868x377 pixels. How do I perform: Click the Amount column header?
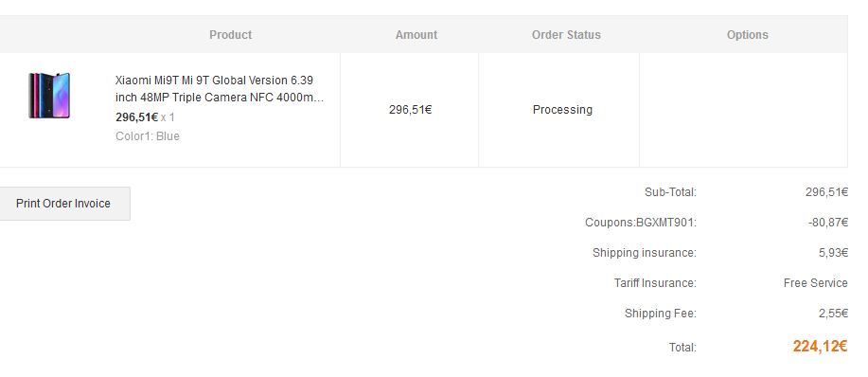pos(416,35)
